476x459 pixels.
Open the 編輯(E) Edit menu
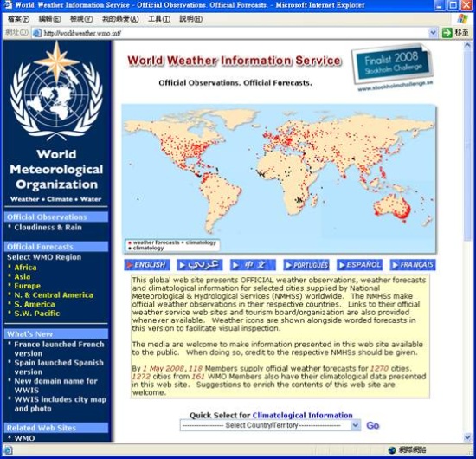tap(50, 19)
